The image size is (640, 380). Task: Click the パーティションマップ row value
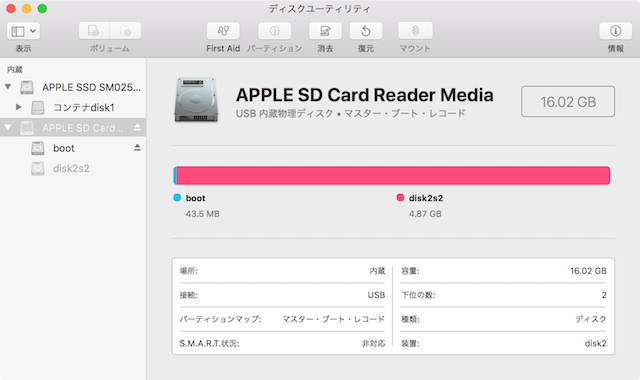click(333, 319)
